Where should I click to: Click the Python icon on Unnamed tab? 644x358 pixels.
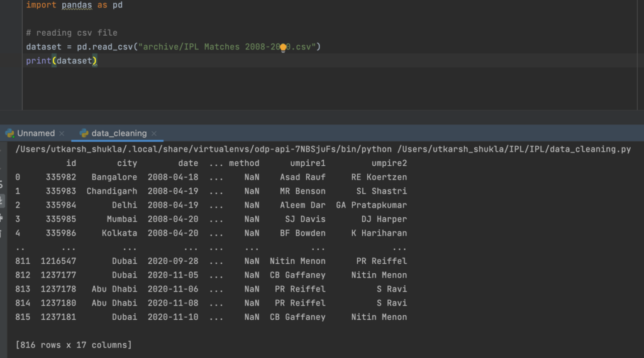point(9,133)
